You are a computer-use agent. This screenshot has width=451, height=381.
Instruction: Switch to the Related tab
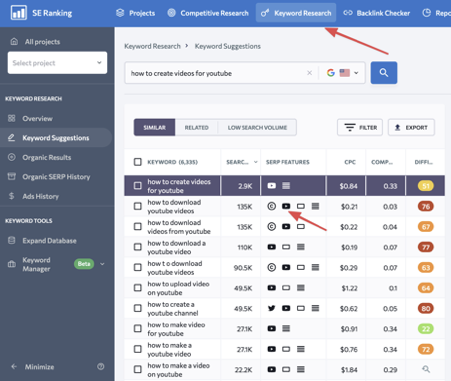click(x=197, y=127)
